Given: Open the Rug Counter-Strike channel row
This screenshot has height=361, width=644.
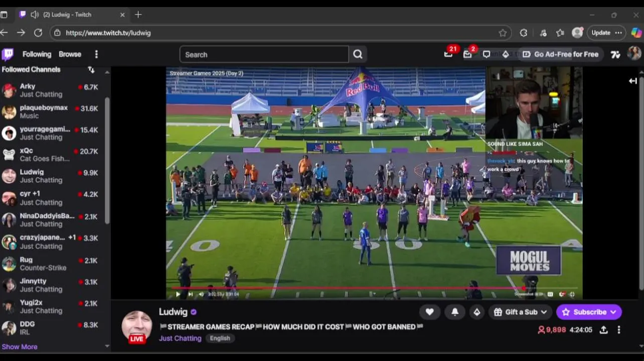Looking at the screenshot, I should pyautogui.click(x=54, y=263).
